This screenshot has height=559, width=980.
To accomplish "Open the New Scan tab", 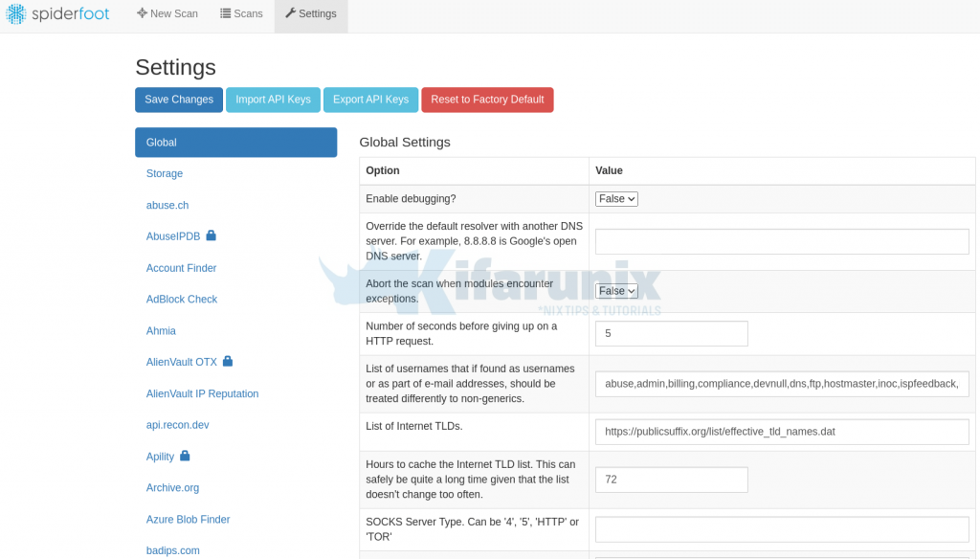I will [x=167, y=13].
